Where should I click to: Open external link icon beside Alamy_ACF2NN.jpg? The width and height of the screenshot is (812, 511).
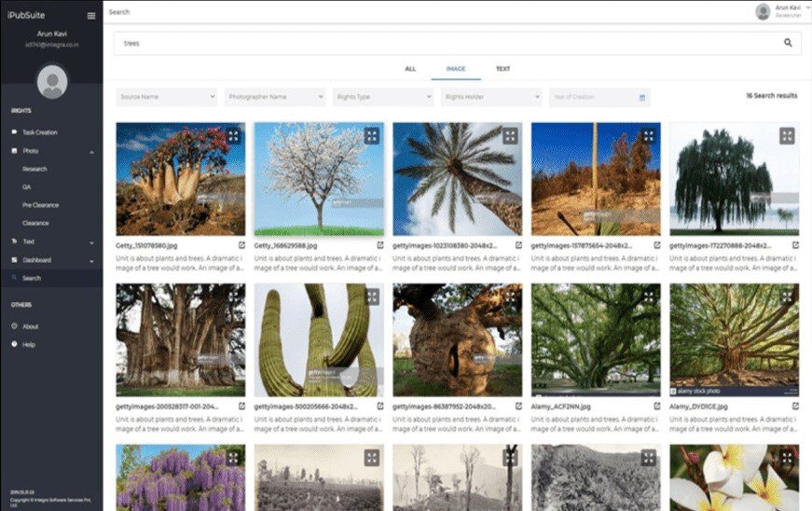click(x=656, y=407)
